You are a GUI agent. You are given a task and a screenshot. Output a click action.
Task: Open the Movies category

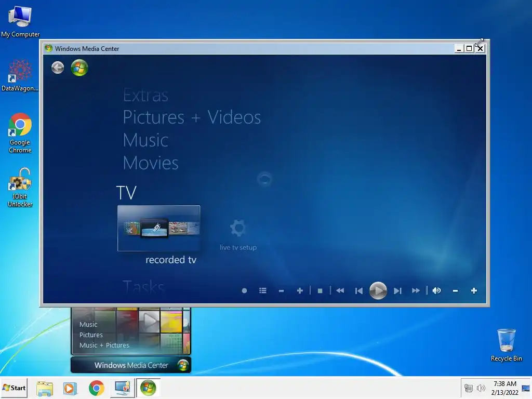click(151, 163)
